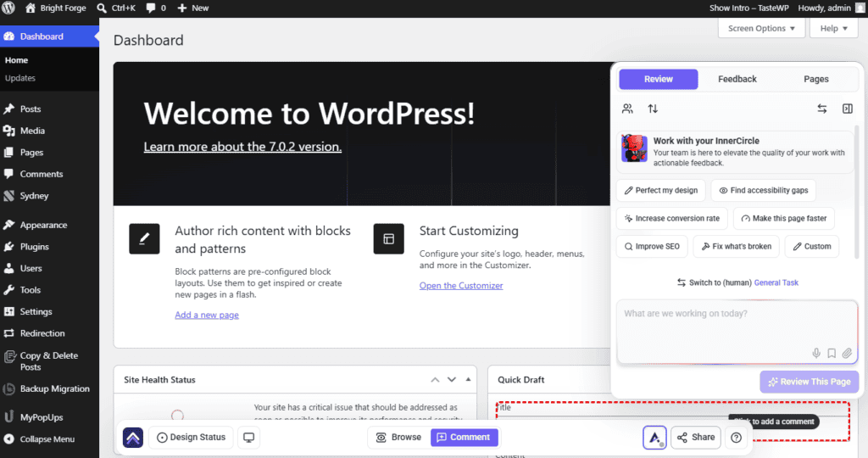
Task: Open the New content menu
Action: click(192, 8)
